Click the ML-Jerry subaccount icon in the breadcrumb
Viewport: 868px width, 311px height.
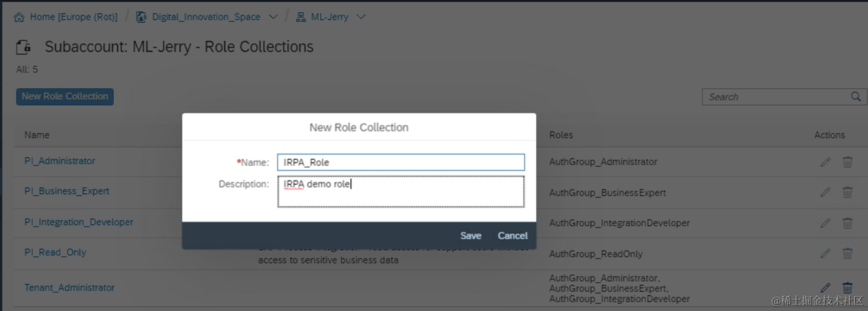click(x=300, y=17)
